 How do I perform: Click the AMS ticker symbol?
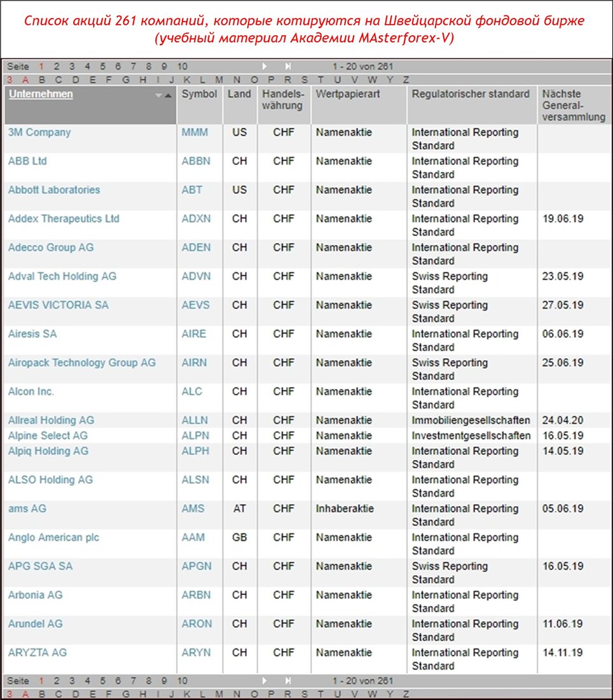pos(193,508)
